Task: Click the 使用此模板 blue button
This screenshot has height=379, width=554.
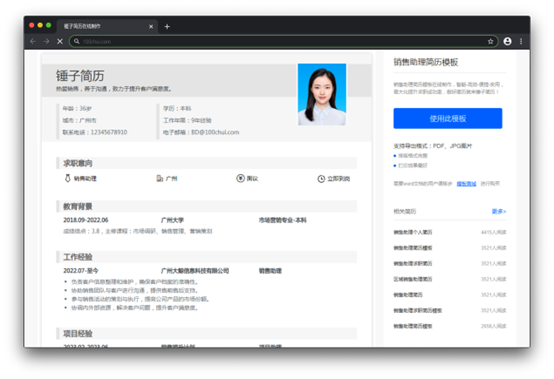Action: point(448,118)
